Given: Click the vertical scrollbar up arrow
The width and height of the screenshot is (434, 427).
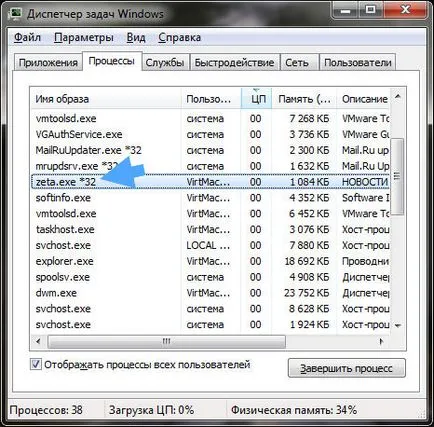Looking at the screenshot, I should (x=397, y=97).
